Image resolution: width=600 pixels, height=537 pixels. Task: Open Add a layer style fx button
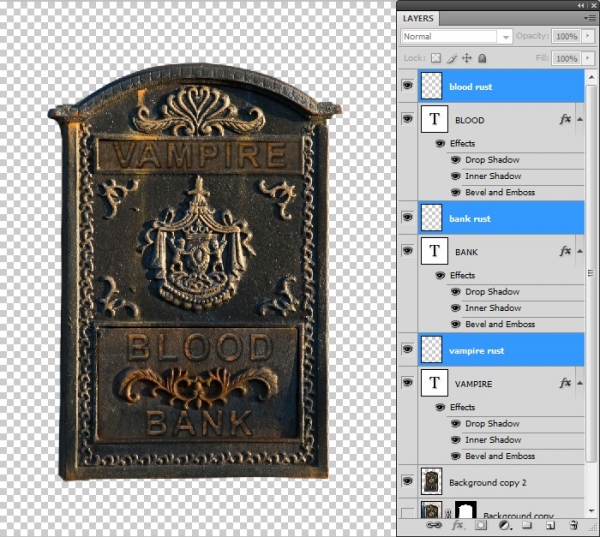(458, 525)
